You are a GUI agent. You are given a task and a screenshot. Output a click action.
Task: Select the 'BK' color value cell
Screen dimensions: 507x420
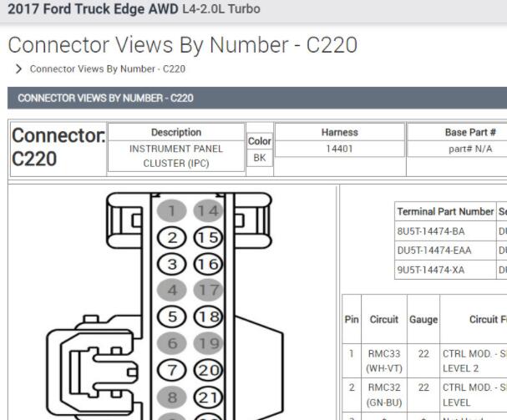pos(260,158)
